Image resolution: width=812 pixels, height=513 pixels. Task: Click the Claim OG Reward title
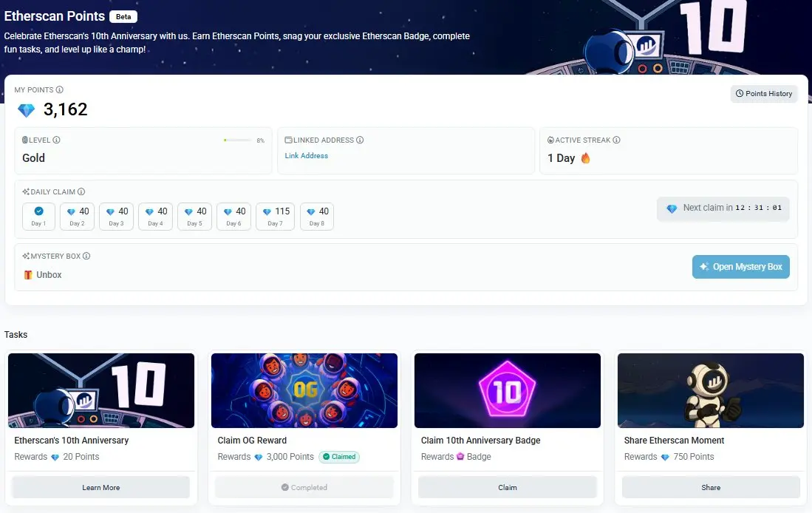coord(252,441)
